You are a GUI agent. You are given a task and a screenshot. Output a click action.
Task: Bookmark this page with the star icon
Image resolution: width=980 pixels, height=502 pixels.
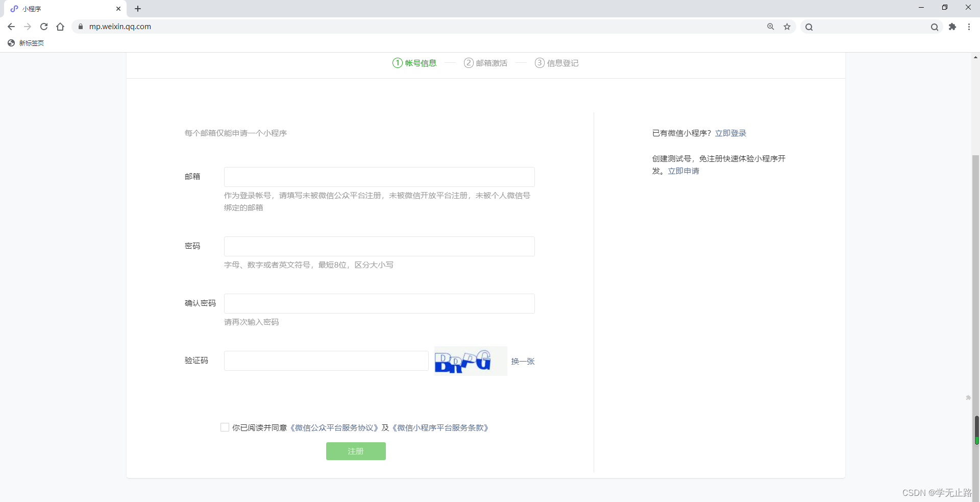(x=787, y=27)
